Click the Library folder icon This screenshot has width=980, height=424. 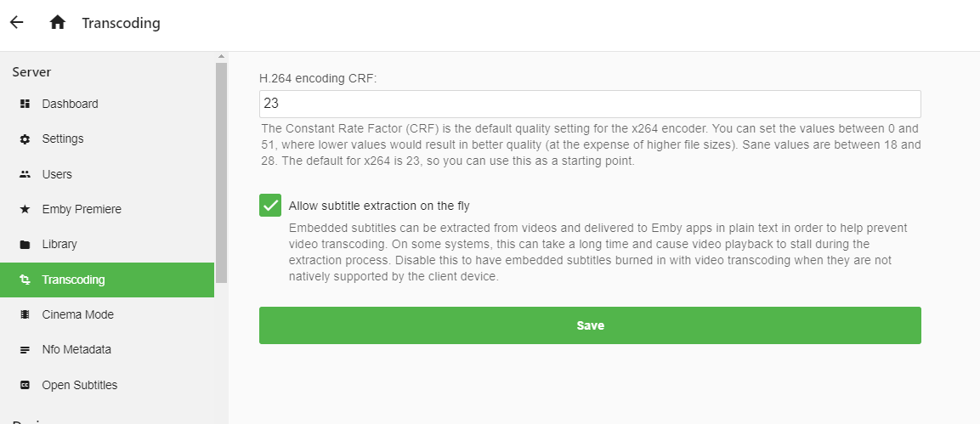click(x=25, y=245)
